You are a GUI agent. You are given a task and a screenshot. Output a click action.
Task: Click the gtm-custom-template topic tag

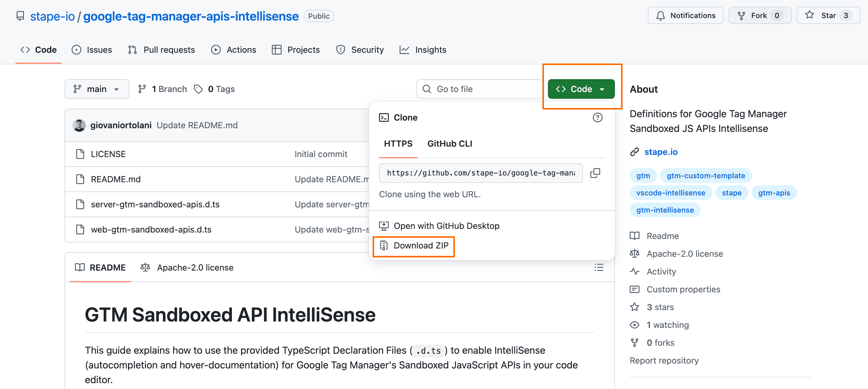click(x=706, y=176)
